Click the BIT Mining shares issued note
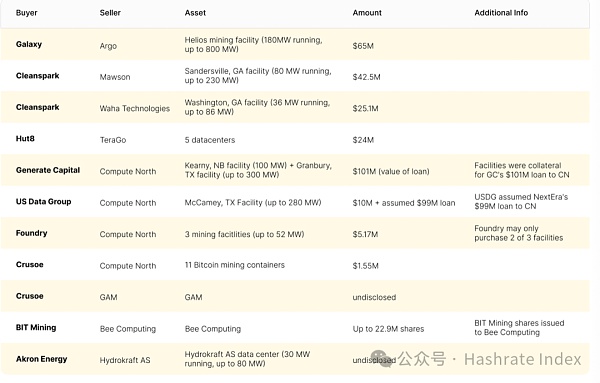 tap(519, 328)
